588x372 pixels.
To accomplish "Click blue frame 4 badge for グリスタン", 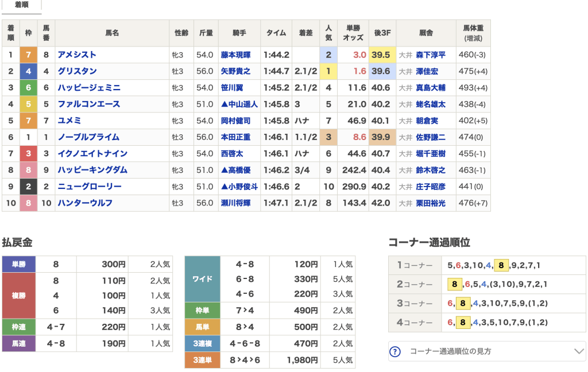I will click(28, 71).
